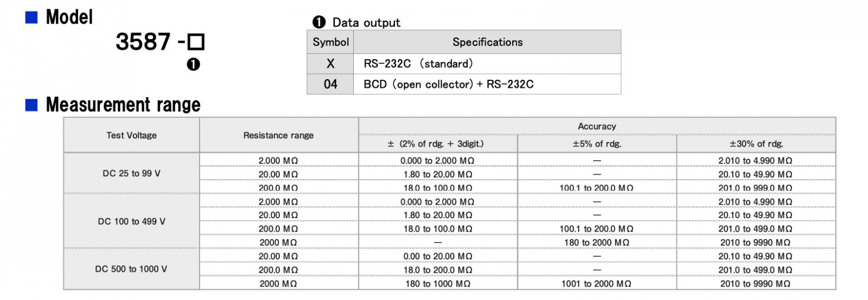Click the Resistance range column header

tap(278, 135)
